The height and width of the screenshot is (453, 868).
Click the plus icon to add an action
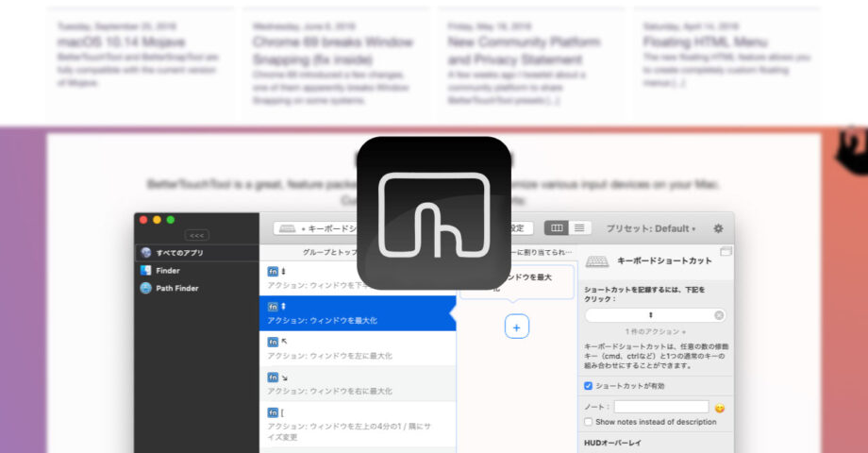tap(516, 327)
